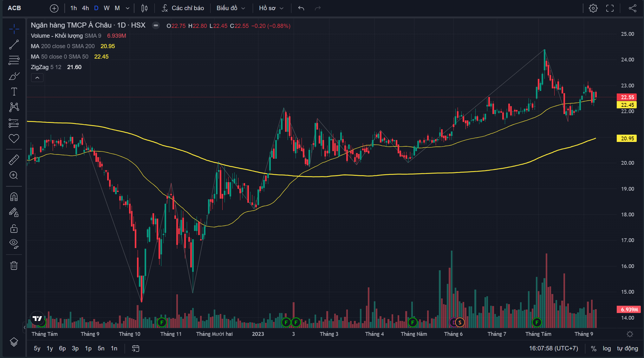Open the chart patterns tool
Image resolution: width=644 pixels, height=358 pixels.
click(14, 107)
